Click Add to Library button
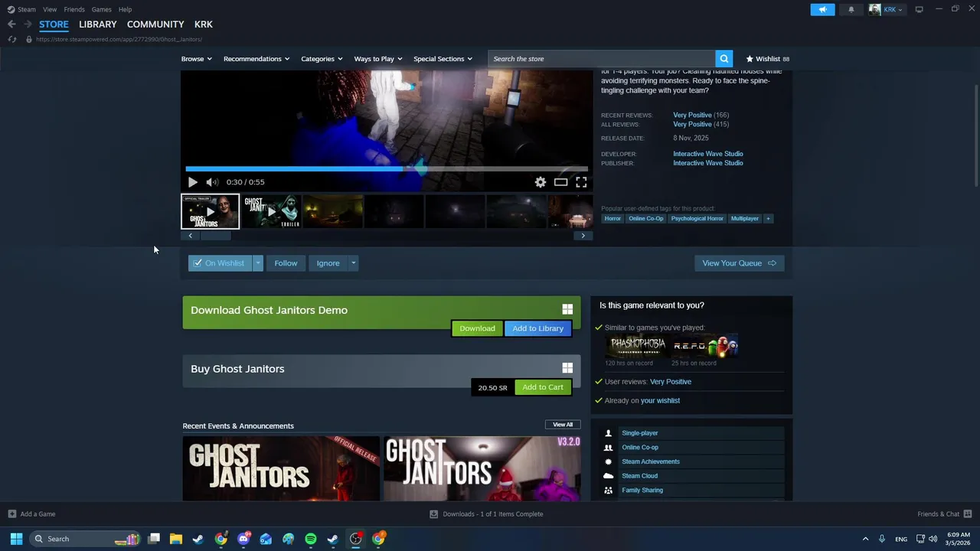The height and width of the screenshot is (551, 980). click(x=537, y=328)
